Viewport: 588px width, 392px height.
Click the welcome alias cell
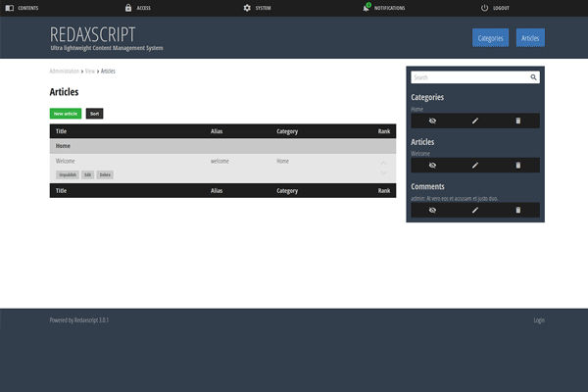[220, 161]
